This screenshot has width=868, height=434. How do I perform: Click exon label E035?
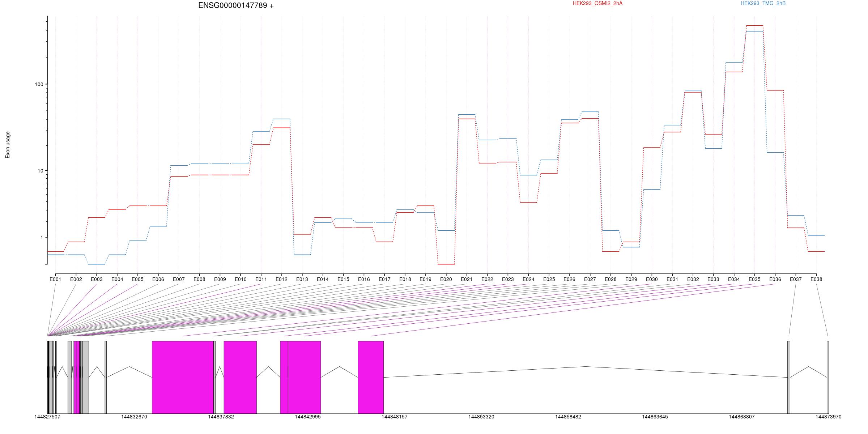tap(754, 279)
